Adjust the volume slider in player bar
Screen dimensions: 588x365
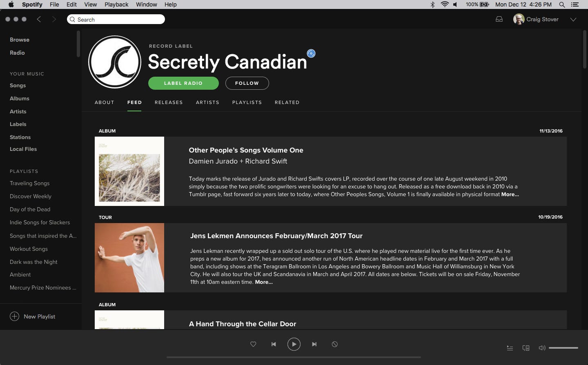[563, 348]
